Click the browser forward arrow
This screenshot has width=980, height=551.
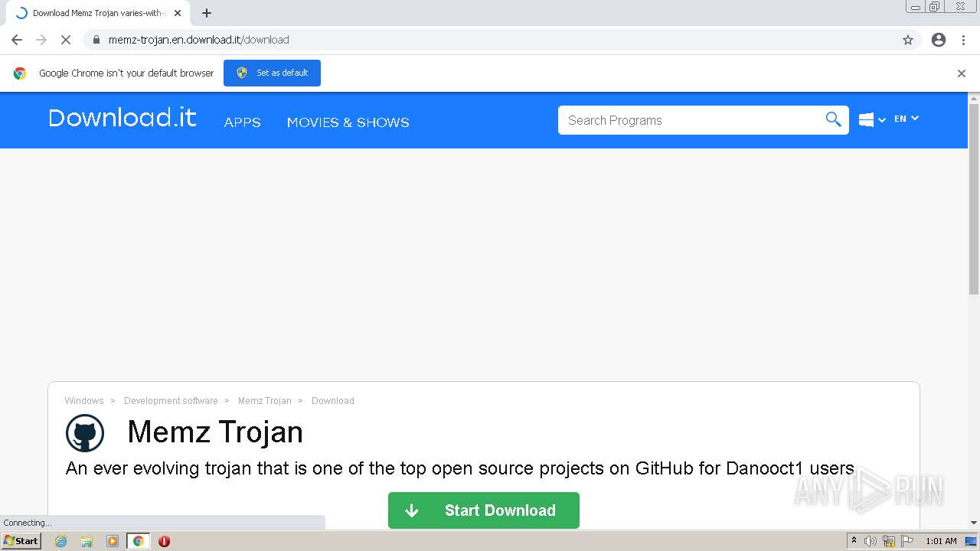[41, 40]
